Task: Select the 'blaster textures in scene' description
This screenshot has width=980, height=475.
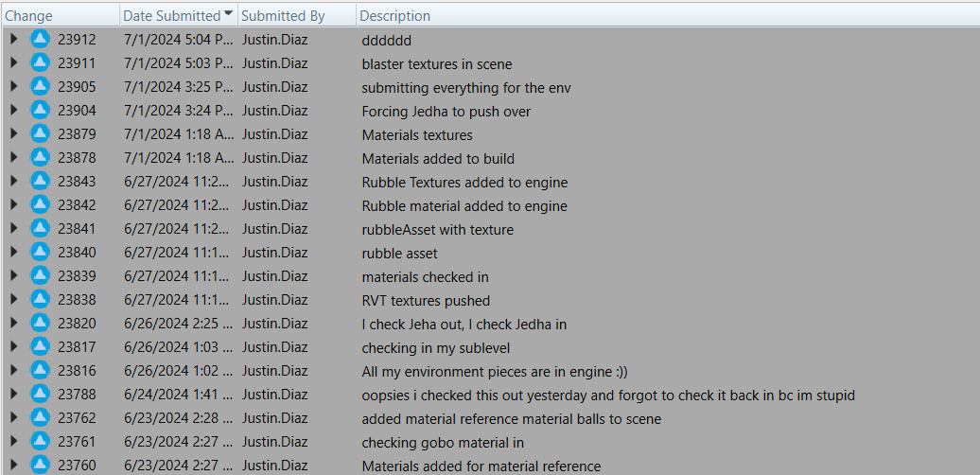Action: pos(436,64)
